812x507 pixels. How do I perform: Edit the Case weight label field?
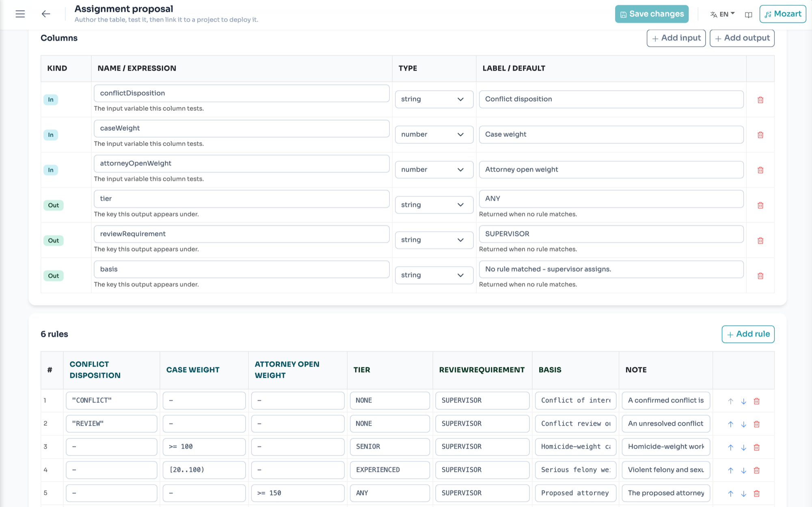pos(611,134)
